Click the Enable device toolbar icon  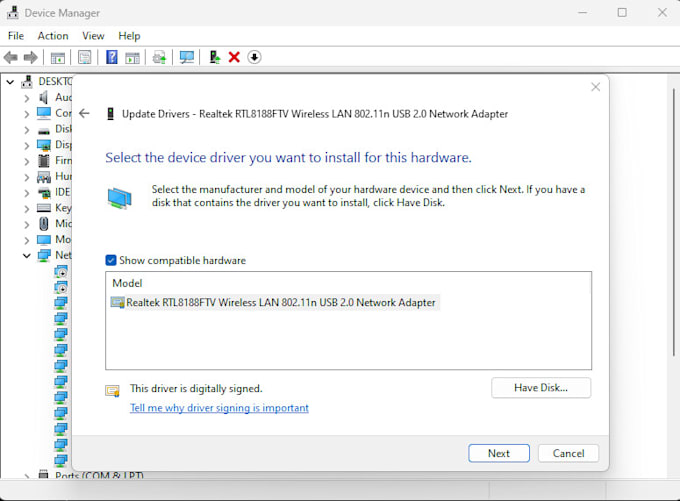(215, 57)
